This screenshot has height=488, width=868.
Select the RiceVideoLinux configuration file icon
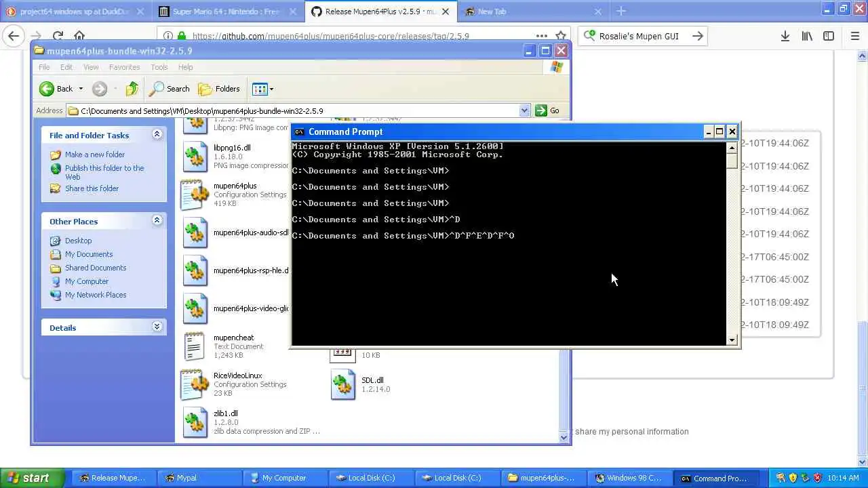pyautogui.click(x=195, y=384)
